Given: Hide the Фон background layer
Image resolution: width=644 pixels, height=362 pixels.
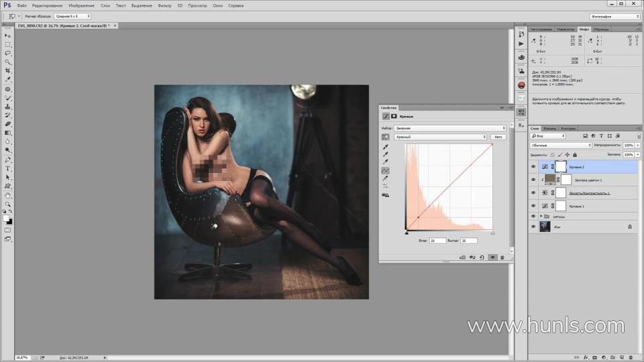Looking at the screenshot, I should pos(533,227).
